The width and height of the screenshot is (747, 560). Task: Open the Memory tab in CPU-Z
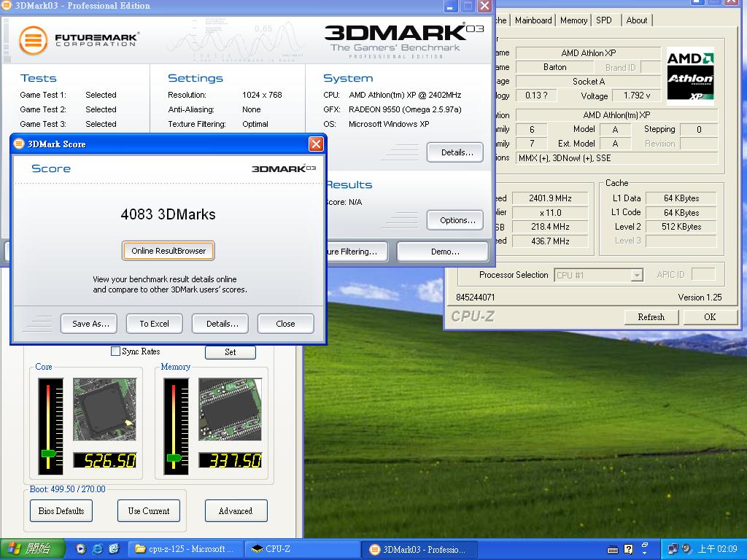[573, 20]
